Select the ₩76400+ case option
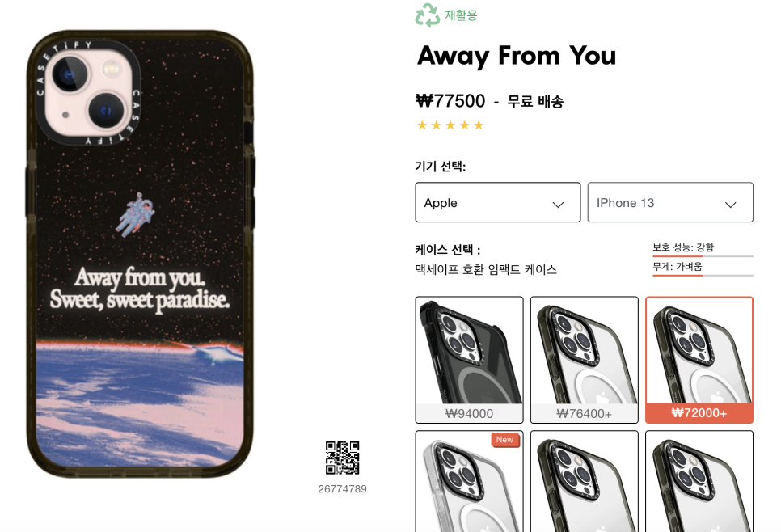781x532 pixels. point(585,360)
